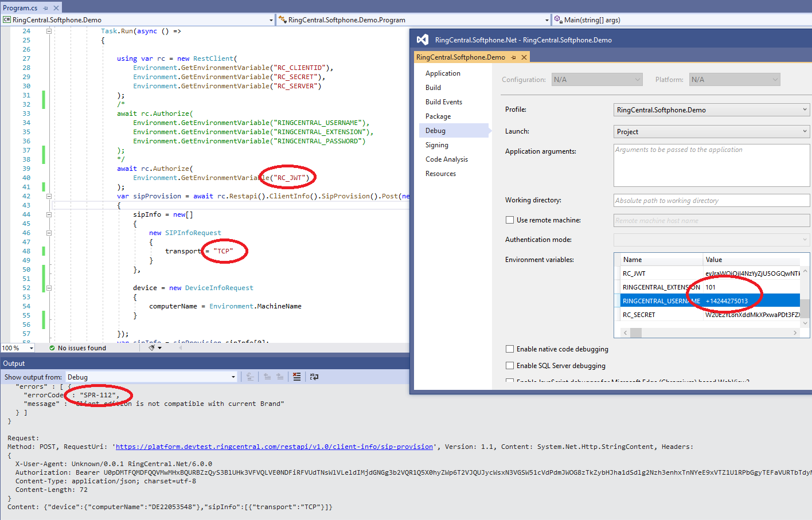Open the Build Events properties page

point(444,102)
